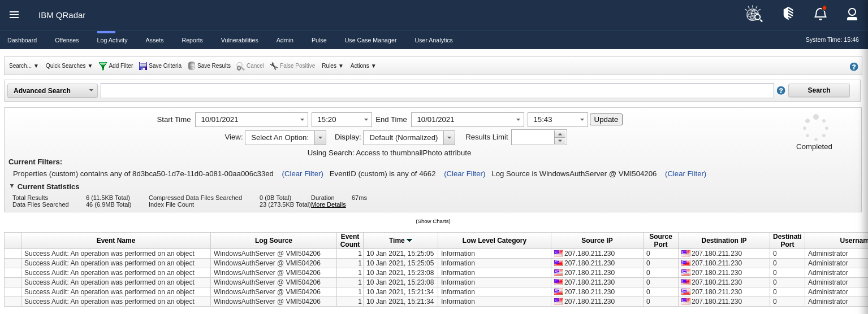Open the Search... dropdown menu

pos(24,66)
